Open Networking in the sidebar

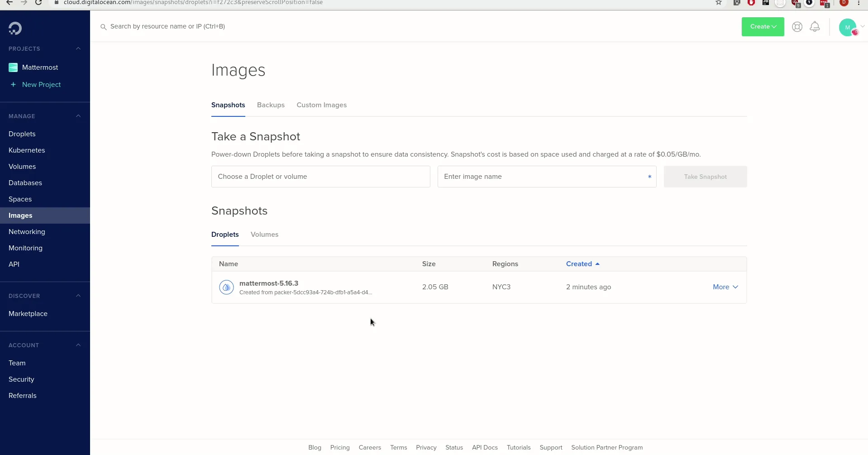pyautogui.click(x=27, y=232)
